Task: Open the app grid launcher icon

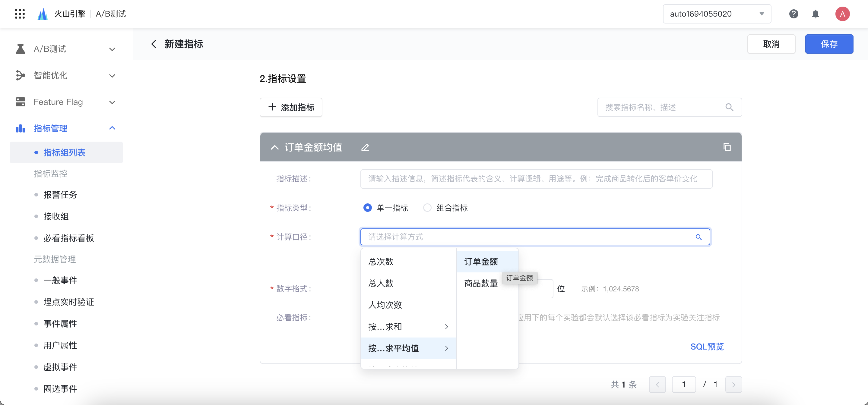Action: pos(20,14)
